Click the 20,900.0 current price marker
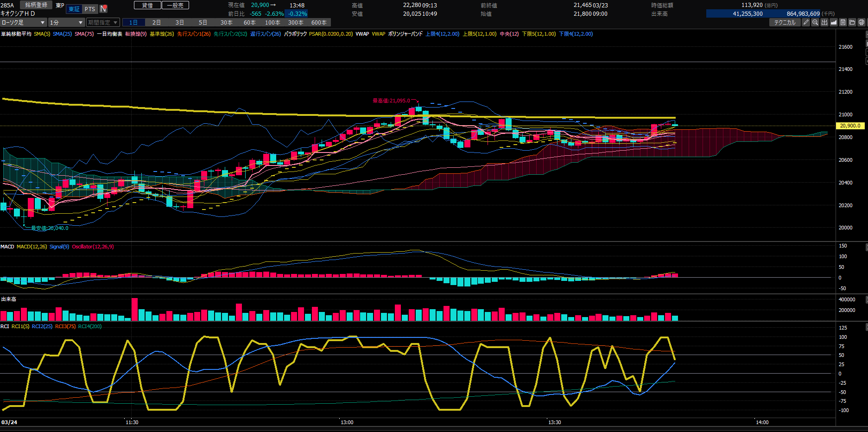Image resolution: width=868 pixels, height=432 pixels. click(x=850, y=126)
